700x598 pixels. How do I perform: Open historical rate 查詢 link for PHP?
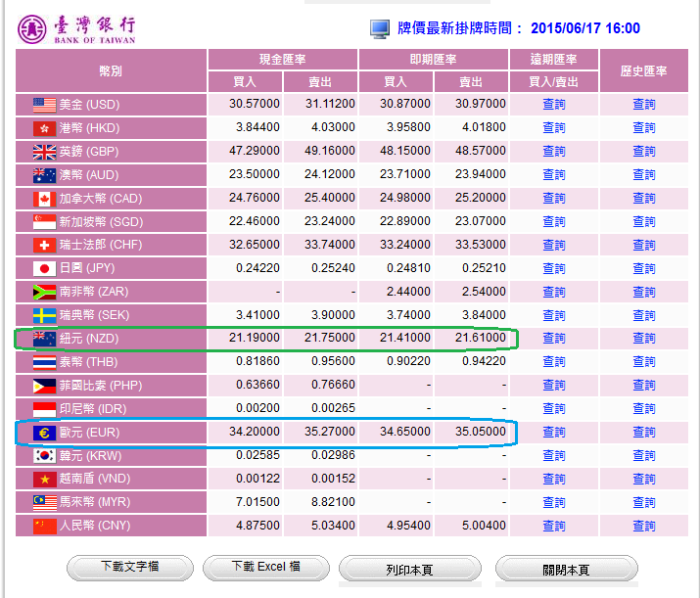click(644, 386)
